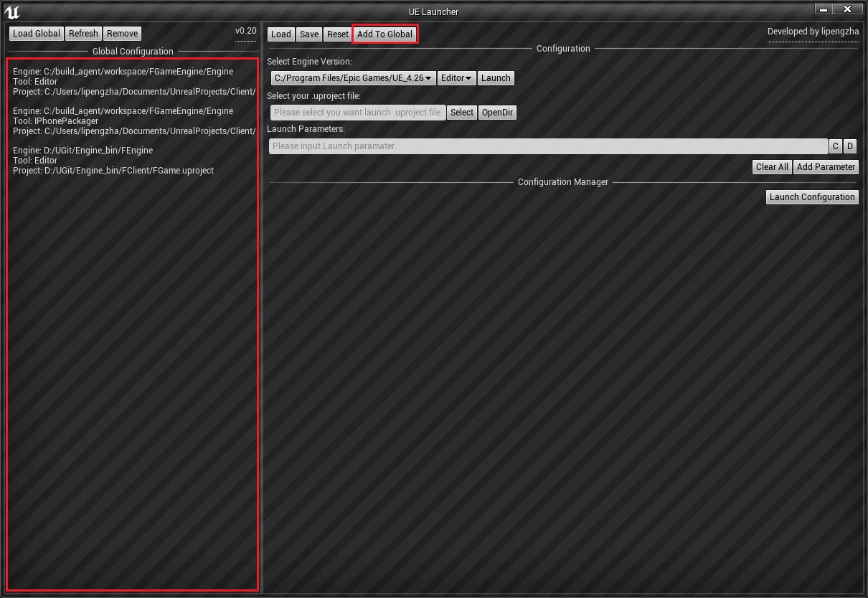Open the project directory with OpenDir

pos(497,113)
